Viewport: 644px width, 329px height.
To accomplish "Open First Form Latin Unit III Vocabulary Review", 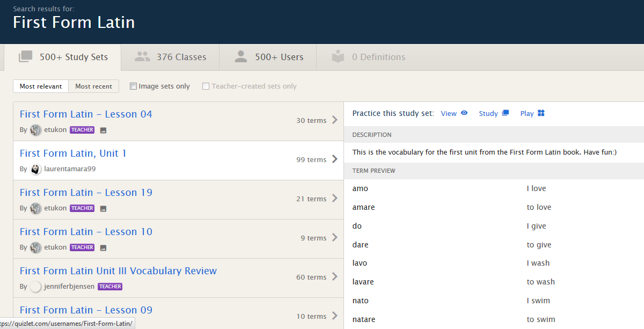I will click(118, 270).
